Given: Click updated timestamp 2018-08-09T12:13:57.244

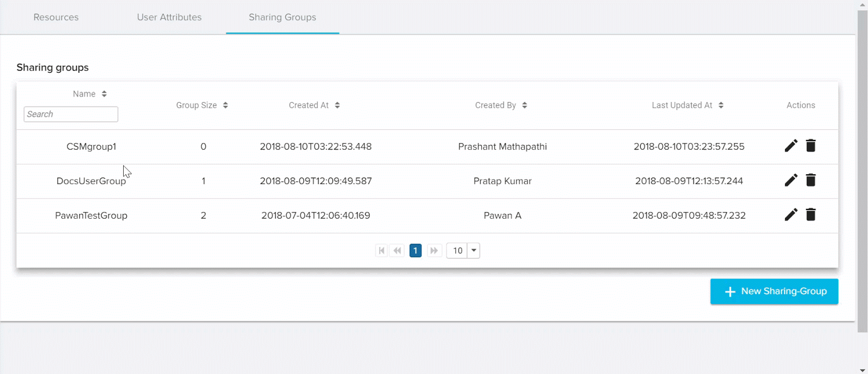Looking at the screenshot, I should (689, 181).
